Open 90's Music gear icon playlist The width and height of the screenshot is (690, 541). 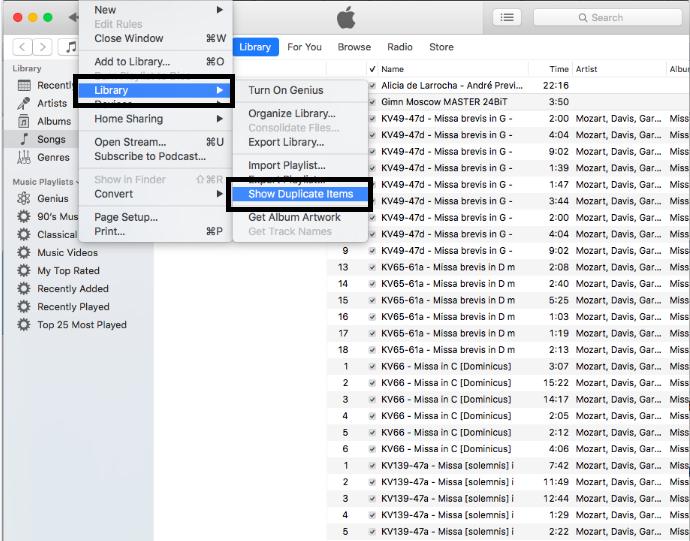[24, 217]
